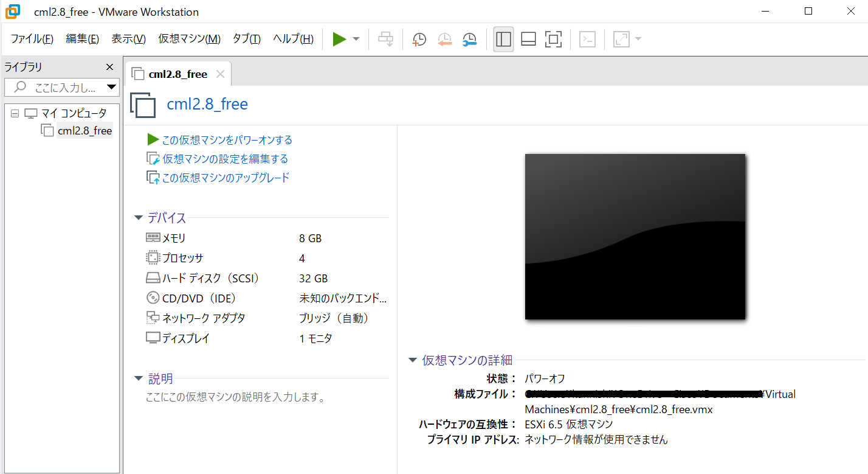Enter full screen mode via the toolbar icon

click(x=553, y=38)
